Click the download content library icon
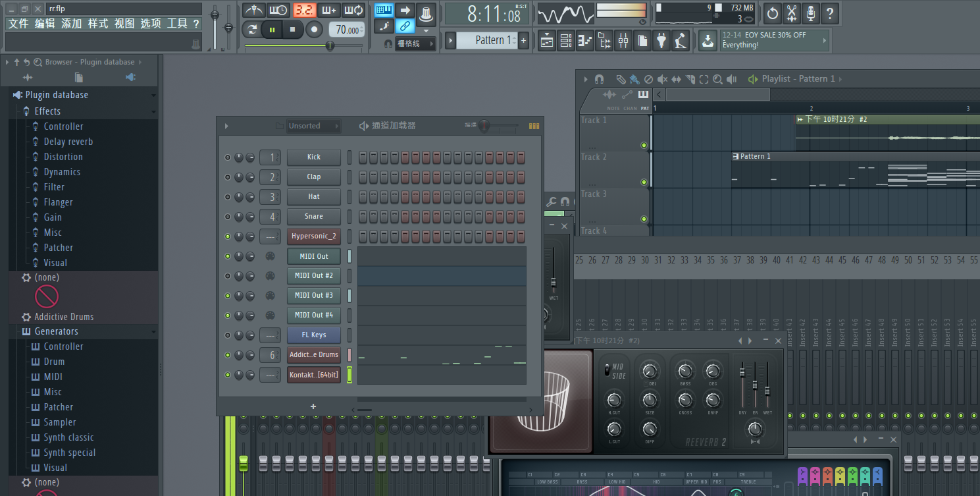 point(707,41)
